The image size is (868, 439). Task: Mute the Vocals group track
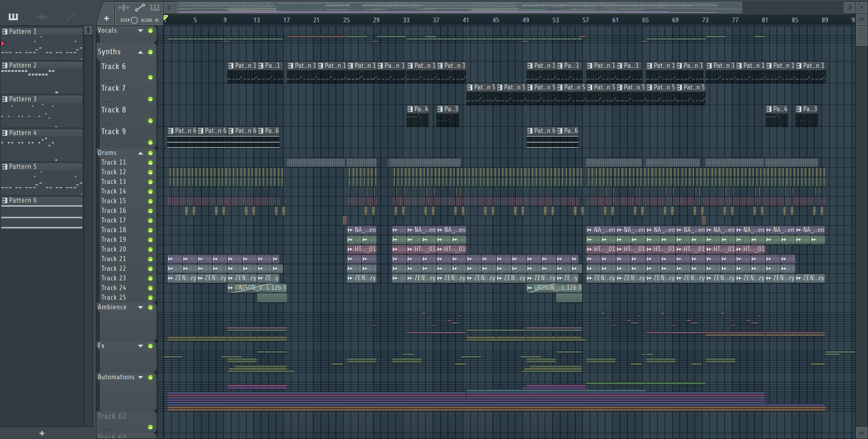151,31
